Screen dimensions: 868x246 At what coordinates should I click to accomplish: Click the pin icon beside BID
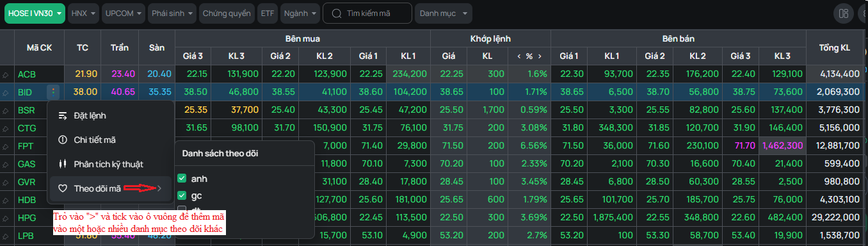point(6,93)
